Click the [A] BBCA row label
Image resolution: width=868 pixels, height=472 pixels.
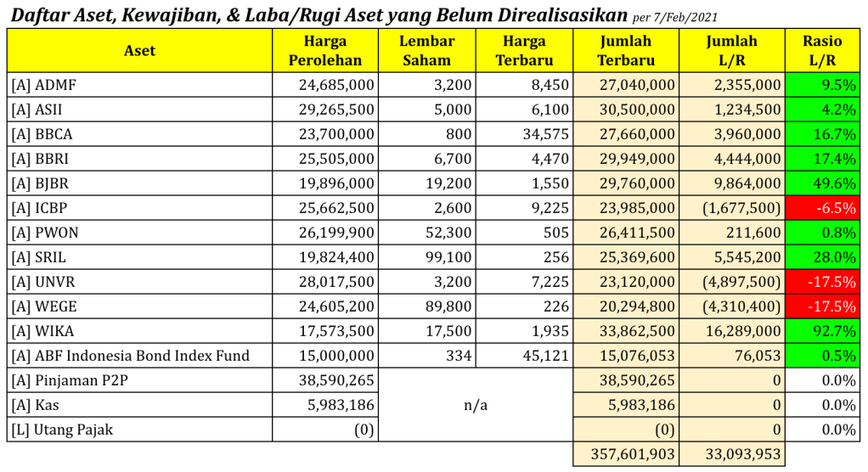tap(139, 134)
